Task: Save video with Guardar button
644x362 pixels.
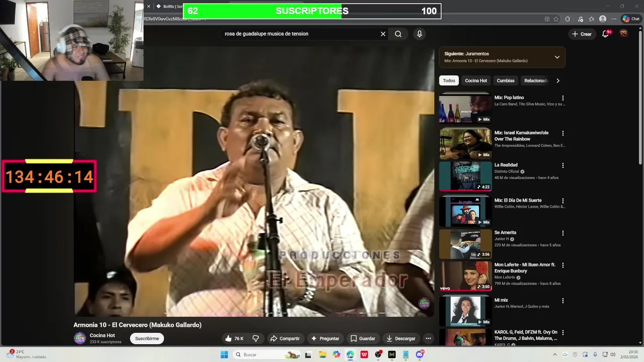Action: coord(363,338)
